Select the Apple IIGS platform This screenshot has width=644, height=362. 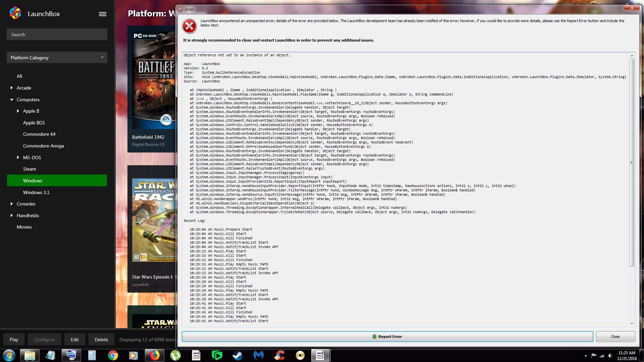34,123
